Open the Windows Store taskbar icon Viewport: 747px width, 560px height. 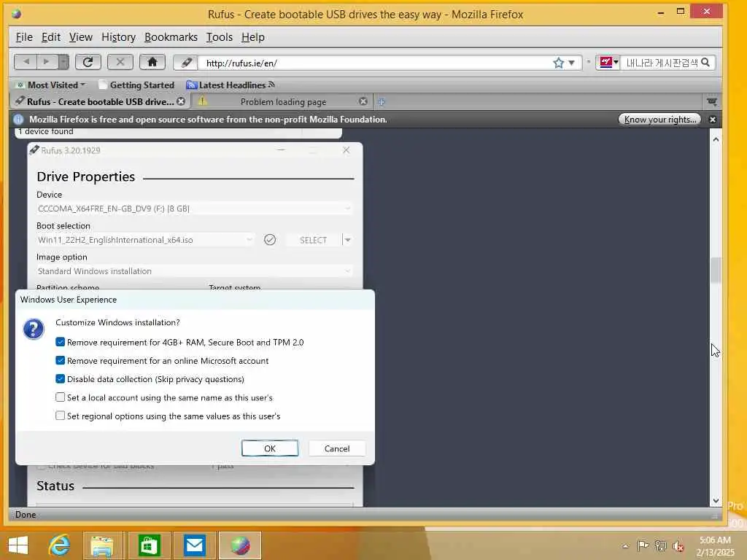149,545
